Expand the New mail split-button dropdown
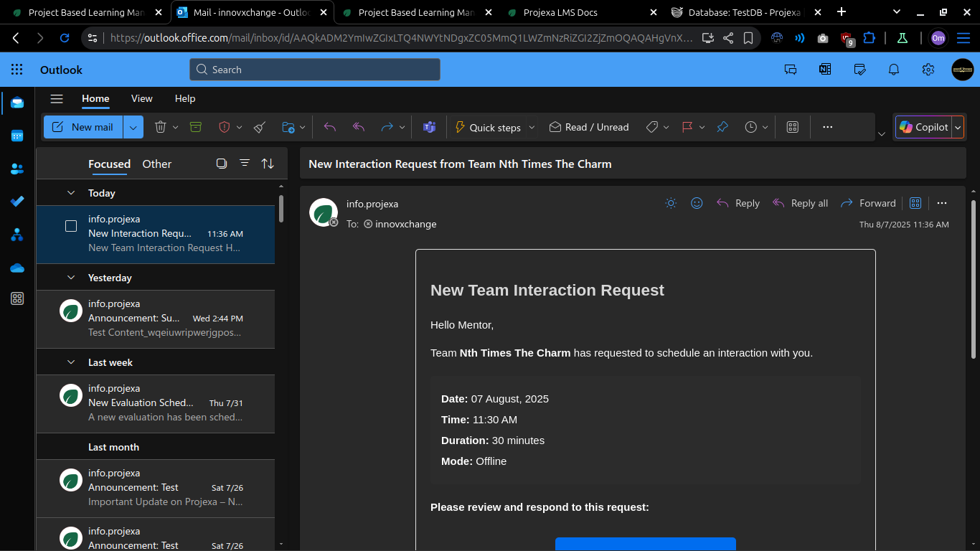This screenshot has height=551, width=980. [133, 127]
